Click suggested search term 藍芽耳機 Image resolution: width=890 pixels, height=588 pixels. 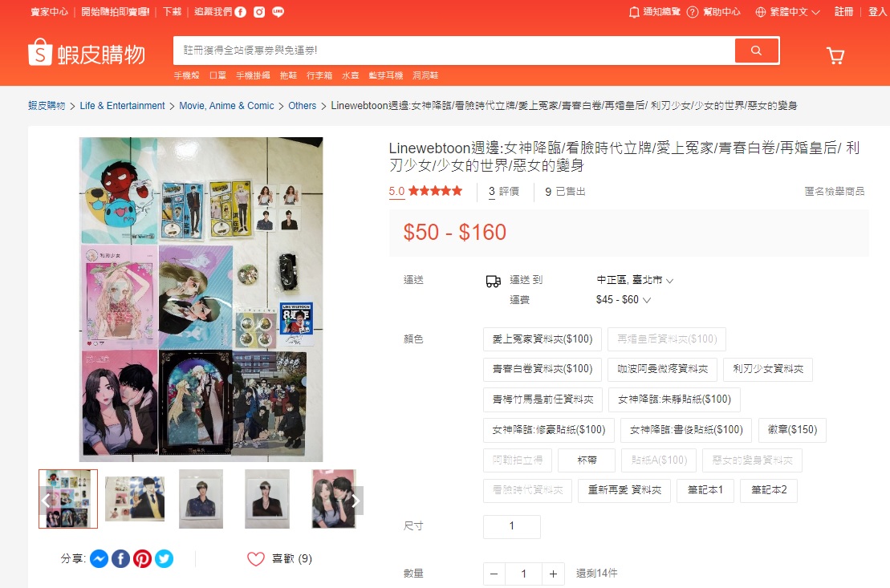click(386, 75)
